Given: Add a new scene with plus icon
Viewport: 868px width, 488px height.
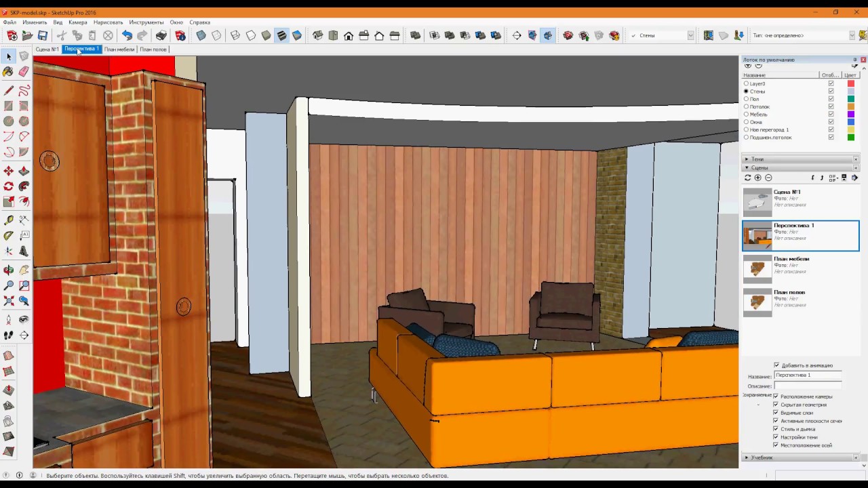Looking at the screenshot, I should (758, 178).
